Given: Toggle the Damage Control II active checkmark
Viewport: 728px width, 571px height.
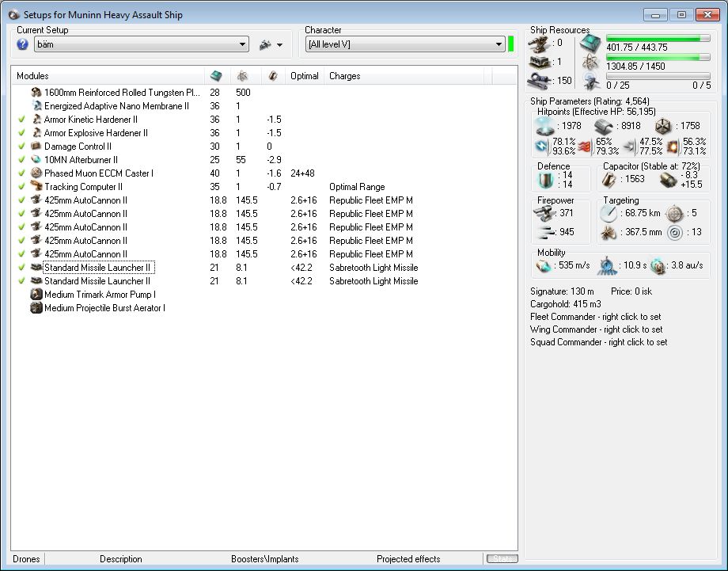Looking at the screenshot, I should coord(21,147).
